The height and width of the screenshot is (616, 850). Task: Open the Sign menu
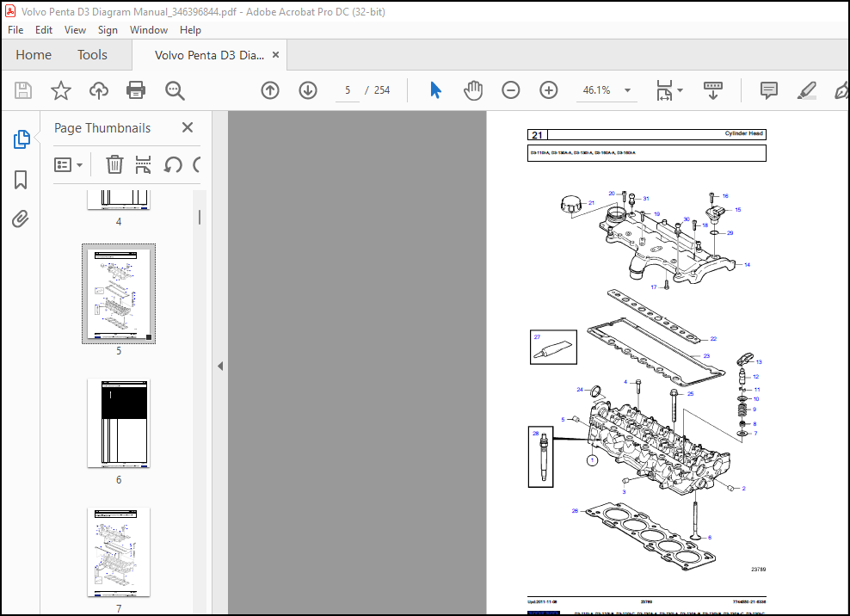108,30
